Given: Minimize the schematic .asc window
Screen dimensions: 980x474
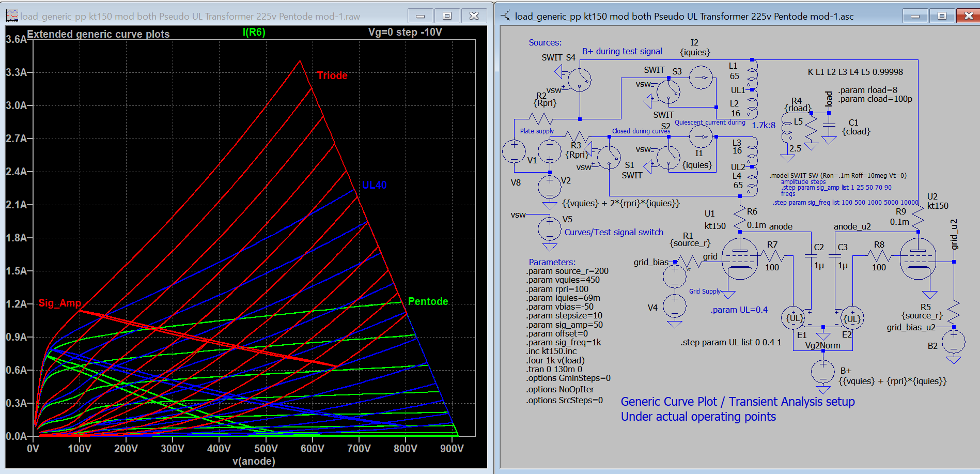Looking at the screenshot, I should click(x=915, y=16).
